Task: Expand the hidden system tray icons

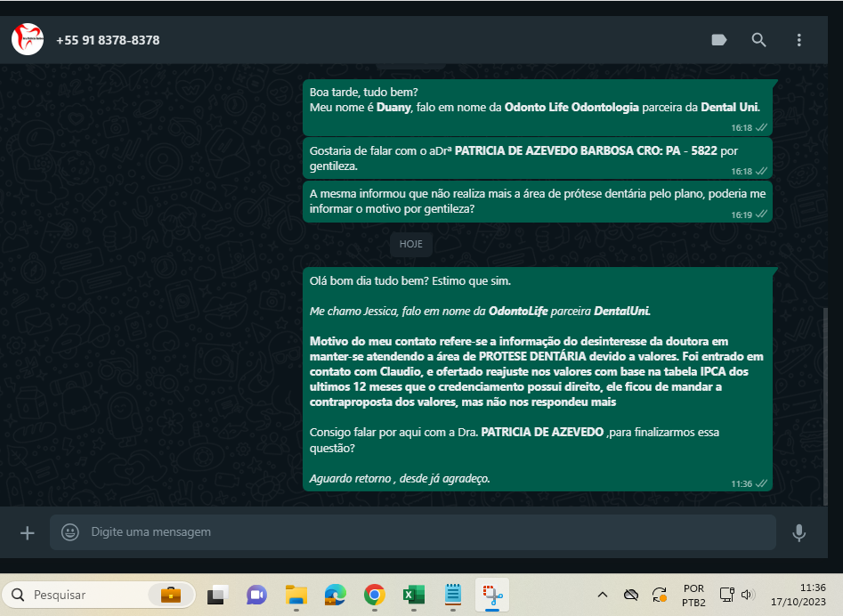Action: (603, 595)
